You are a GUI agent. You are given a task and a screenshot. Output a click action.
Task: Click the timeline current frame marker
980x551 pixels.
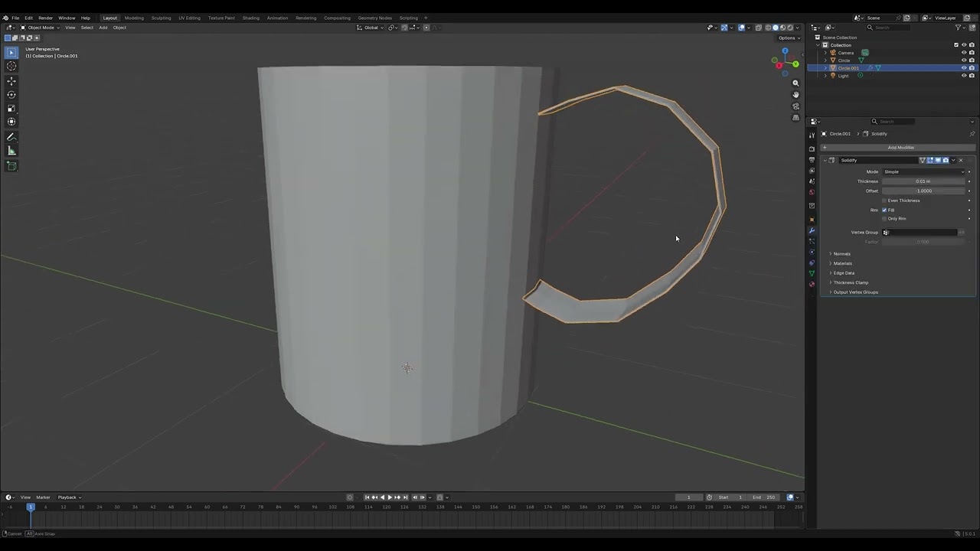tap(31, 507)
